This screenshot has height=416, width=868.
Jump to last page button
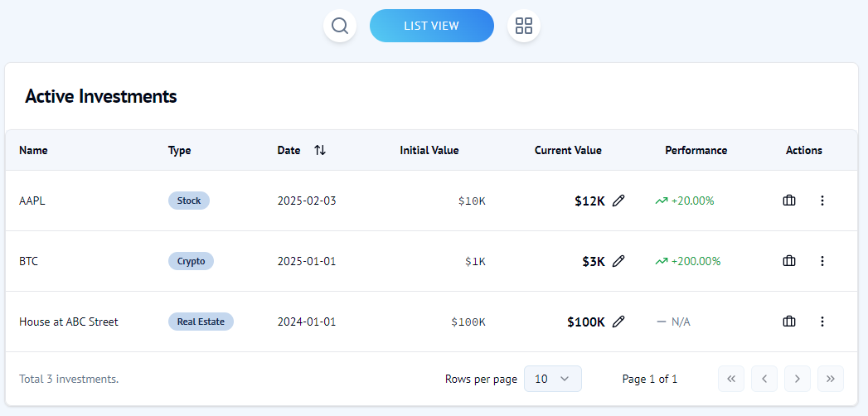[x=831, y=379]
